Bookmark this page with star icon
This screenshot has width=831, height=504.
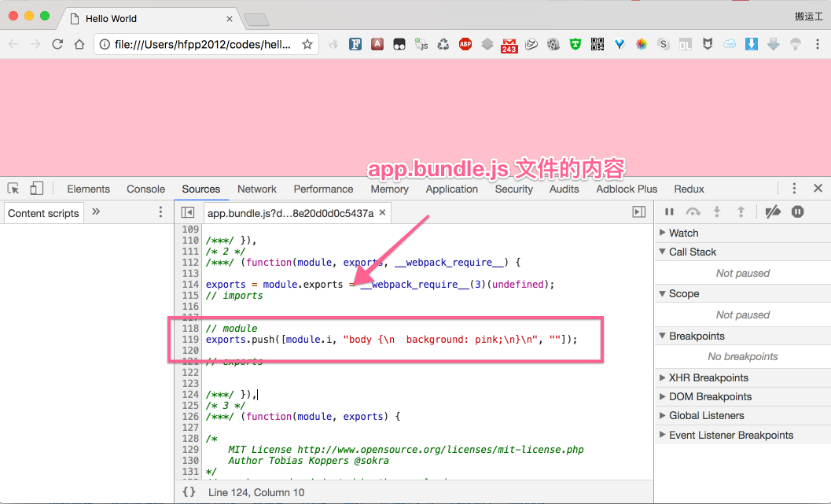[307, 44]
